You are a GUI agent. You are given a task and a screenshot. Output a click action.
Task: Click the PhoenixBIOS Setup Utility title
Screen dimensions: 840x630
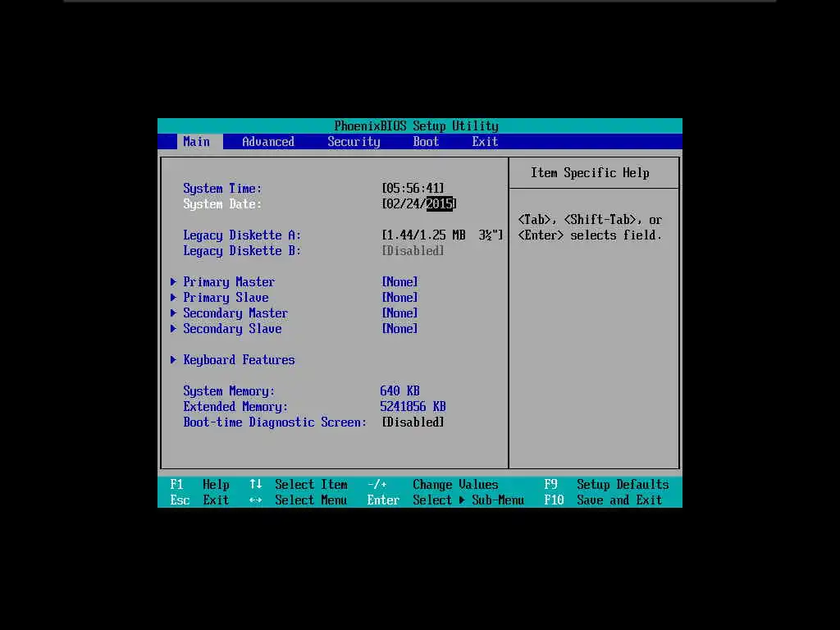416,126
